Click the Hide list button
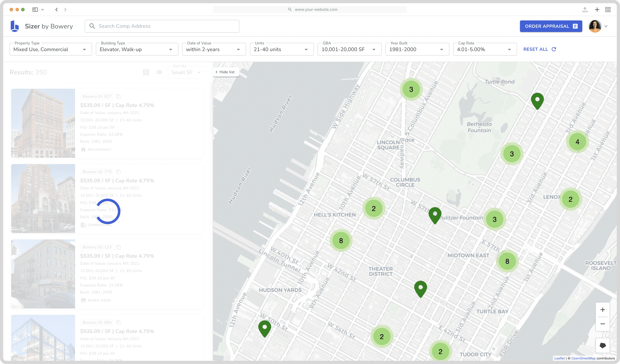Viewport: 620px width, 364px height. pos(226,72)
